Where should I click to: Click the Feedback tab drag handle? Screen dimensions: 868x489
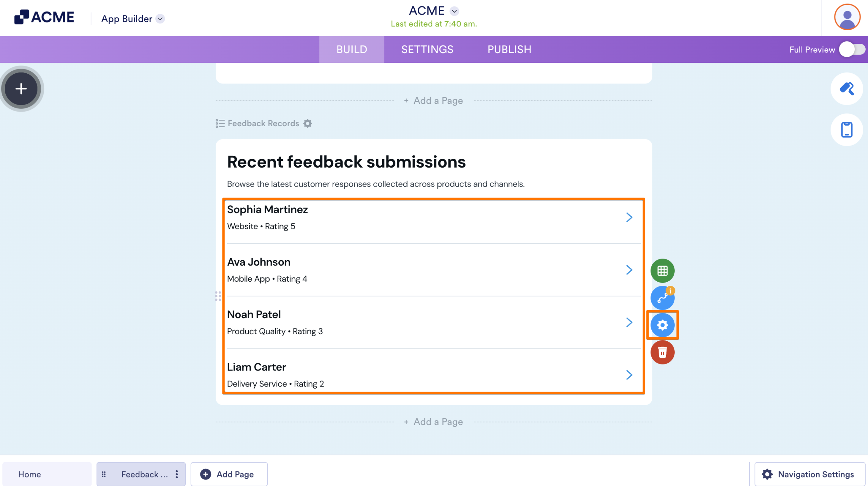click(104, 474)
